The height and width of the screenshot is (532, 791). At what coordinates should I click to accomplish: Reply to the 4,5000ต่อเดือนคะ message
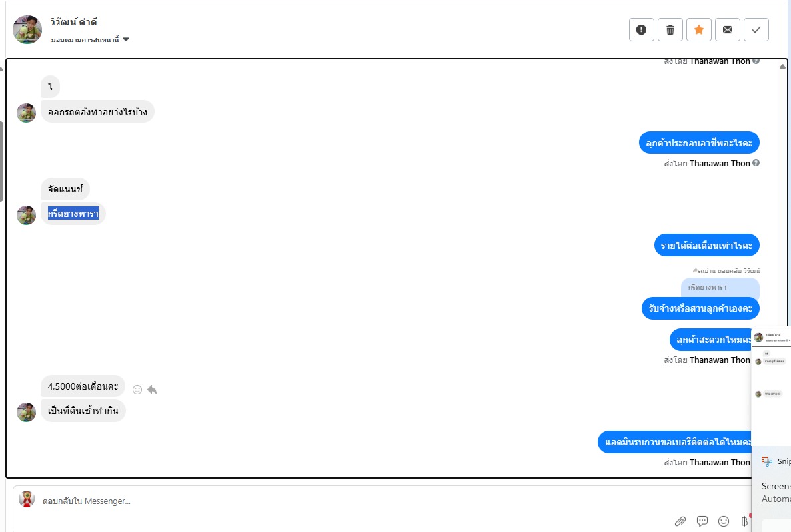click(152, 390)
